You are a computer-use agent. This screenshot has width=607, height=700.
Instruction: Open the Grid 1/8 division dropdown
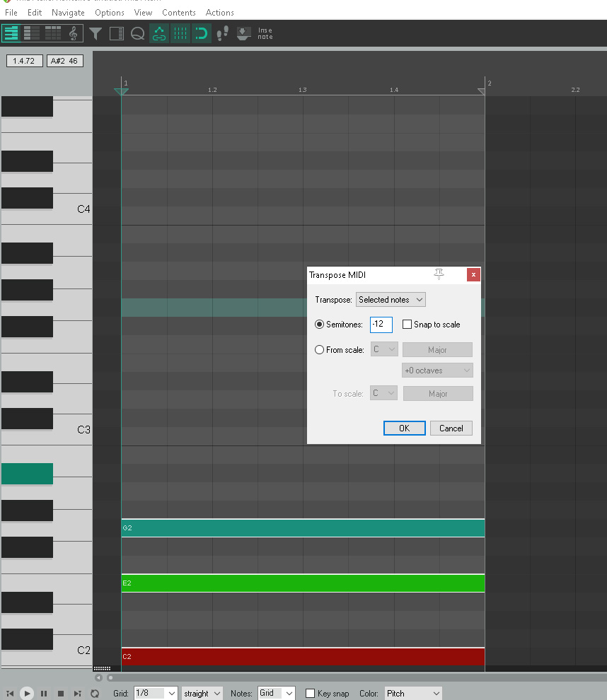(156, 694)
